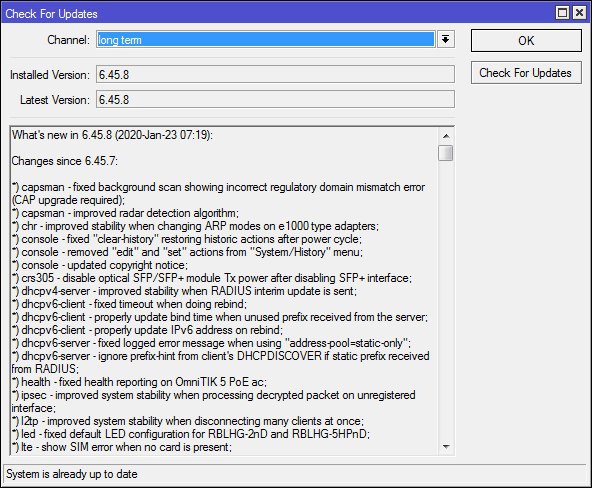The image size is (592, 488).
Task: Click the changelog scrollbar thumb
Action: tap(446, 153)
